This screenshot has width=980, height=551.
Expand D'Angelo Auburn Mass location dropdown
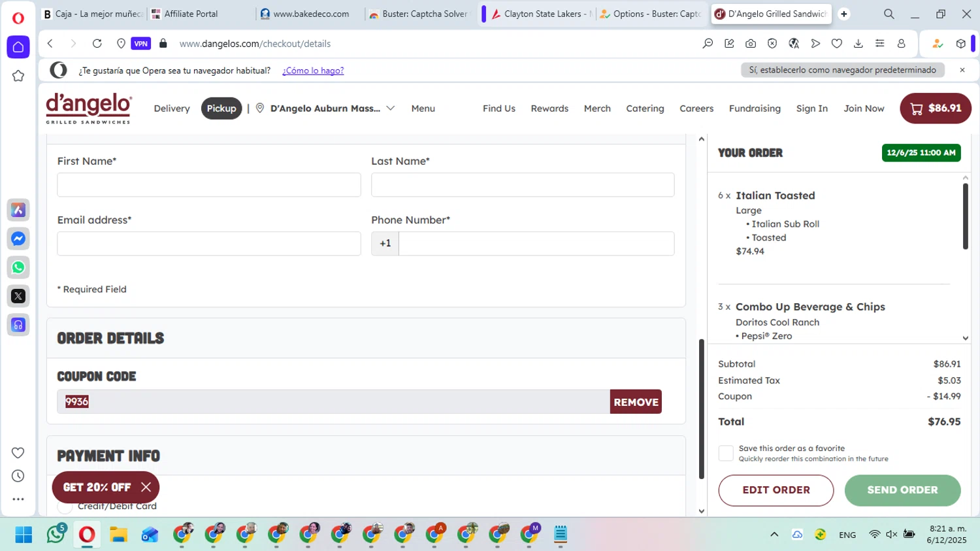pos(325,109)
